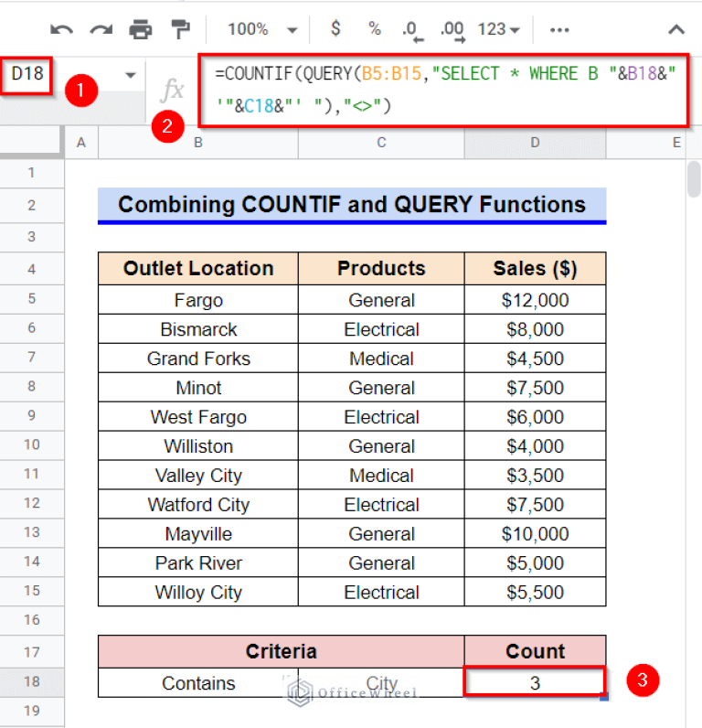Click the Sales ($) header cell
The width and height of the screenshot is (702, 728).
pos(535,268)
